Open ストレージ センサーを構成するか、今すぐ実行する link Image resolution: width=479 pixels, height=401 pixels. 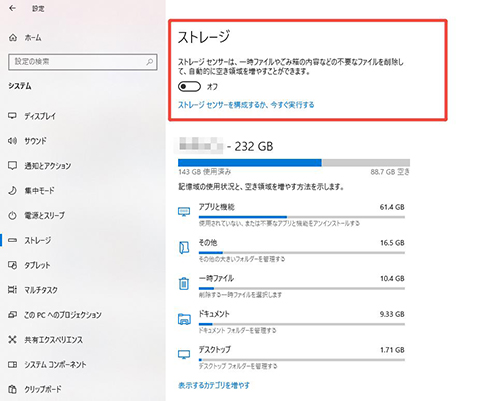(x=246, y=105)
